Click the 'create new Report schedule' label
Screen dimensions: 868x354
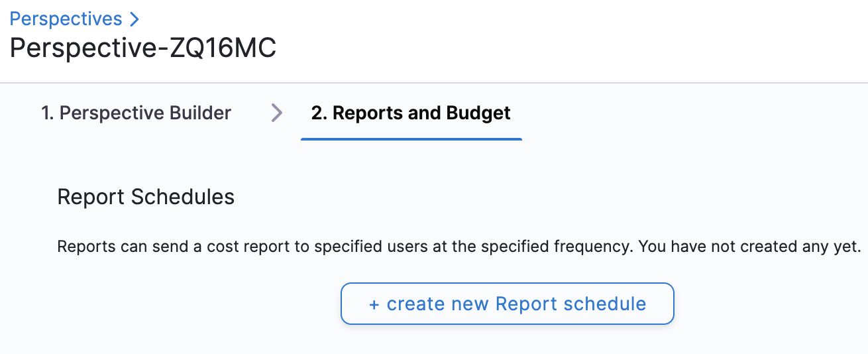pyautogui.click(x=516, y=304)
